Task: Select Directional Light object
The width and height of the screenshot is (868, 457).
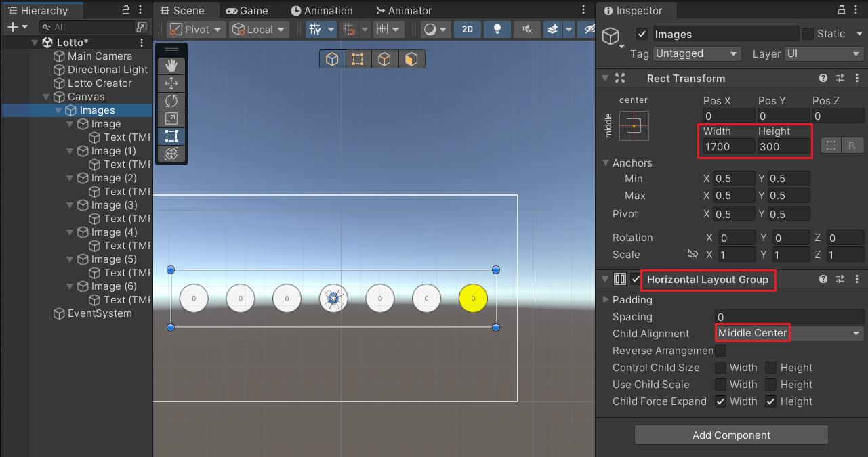Action: [x=108, y=70]
